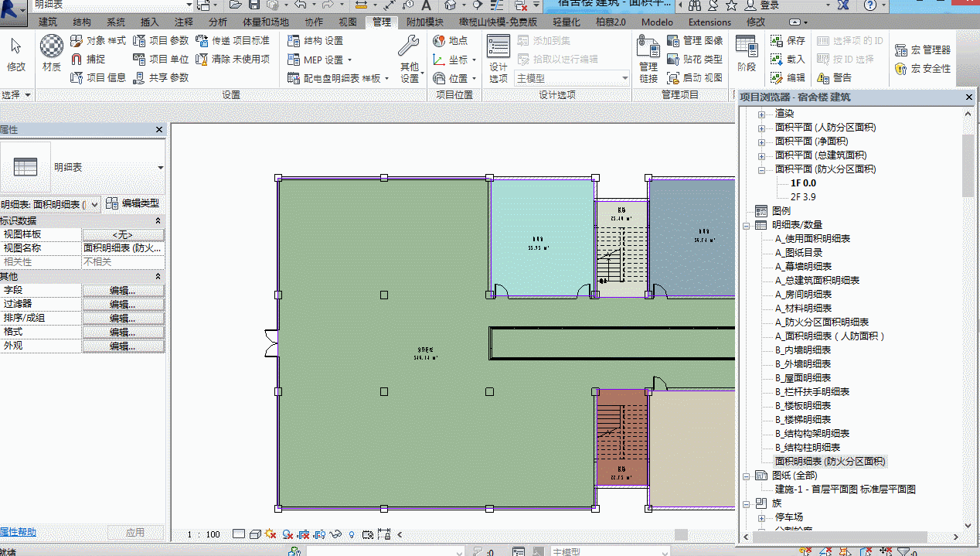Open the 阶段 phases tool
The image size is (980, 556).
[747, 53]
